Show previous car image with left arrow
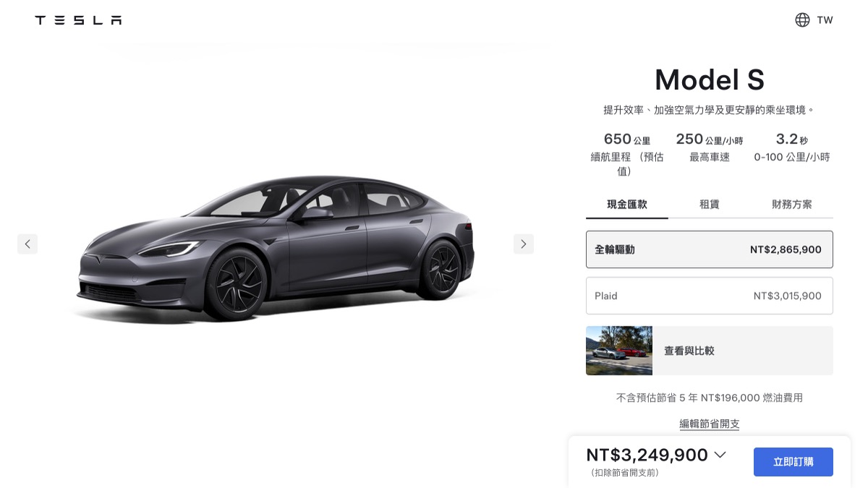The image size is (868, 488). click(x=27, y=244)
